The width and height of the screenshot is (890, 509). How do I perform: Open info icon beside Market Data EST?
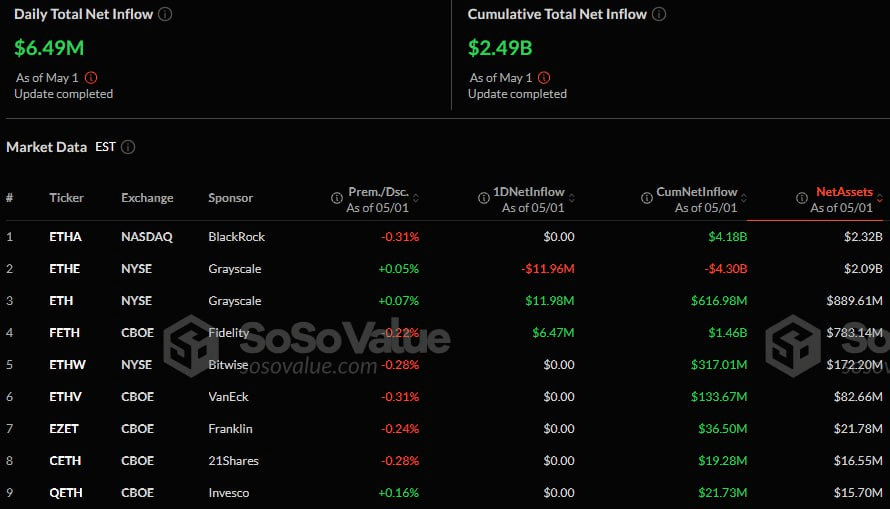tap(128, 147)
